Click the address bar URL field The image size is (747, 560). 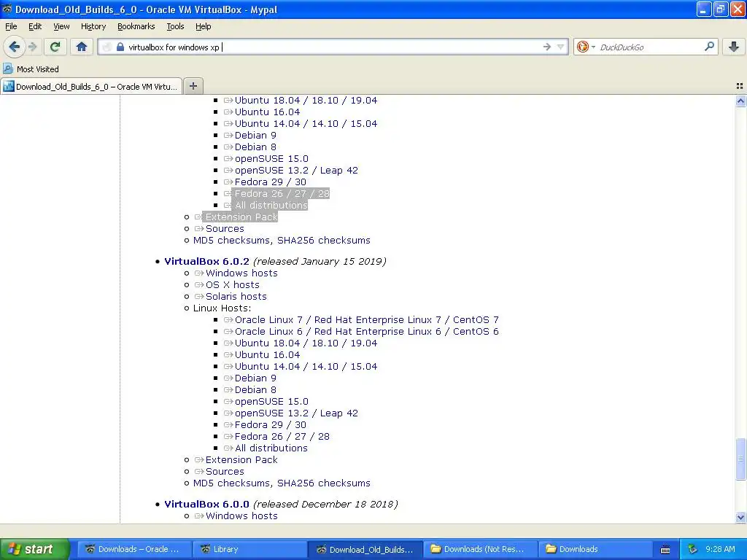coord(333,47)
